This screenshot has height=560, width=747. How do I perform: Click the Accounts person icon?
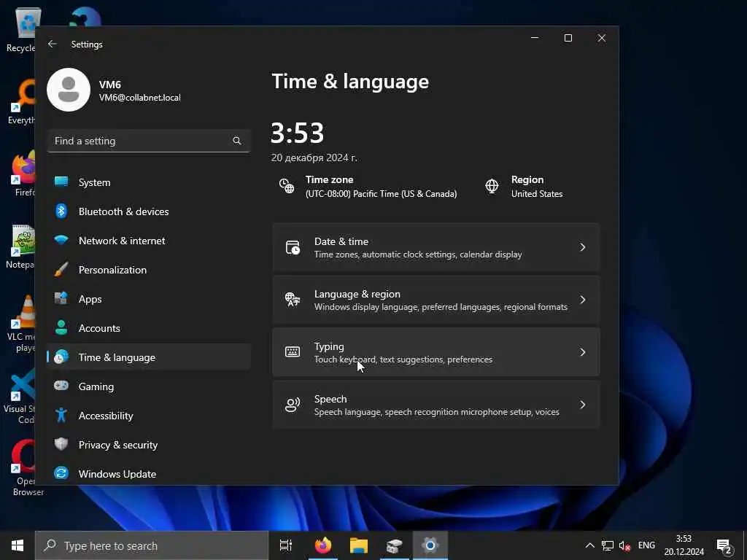click(61, 327)
